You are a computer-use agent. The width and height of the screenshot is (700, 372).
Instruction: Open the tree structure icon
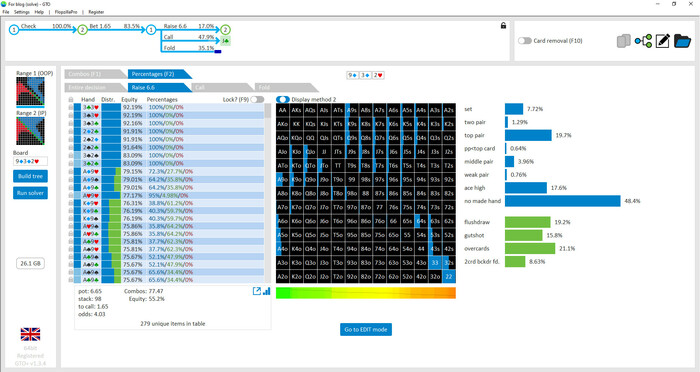point(643,41)
